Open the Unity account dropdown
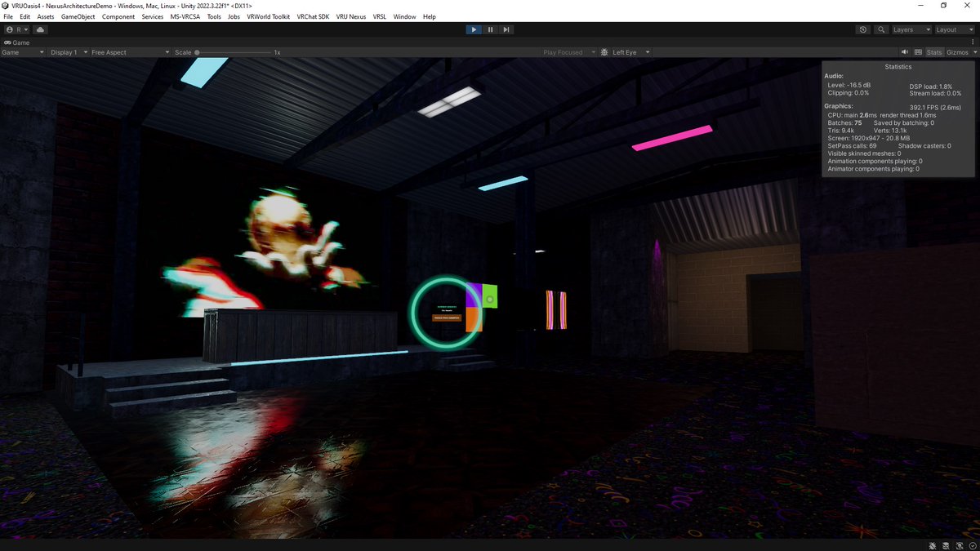Screen dimensions: 980x551 (x=17, y=29)
